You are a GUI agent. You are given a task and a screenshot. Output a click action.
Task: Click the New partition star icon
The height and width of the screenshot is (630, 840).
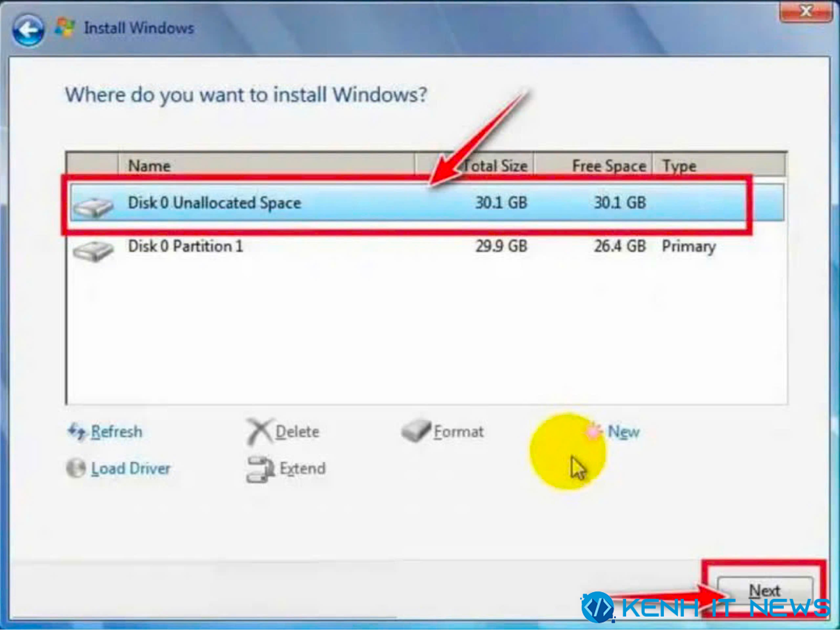tap(594, 431)
